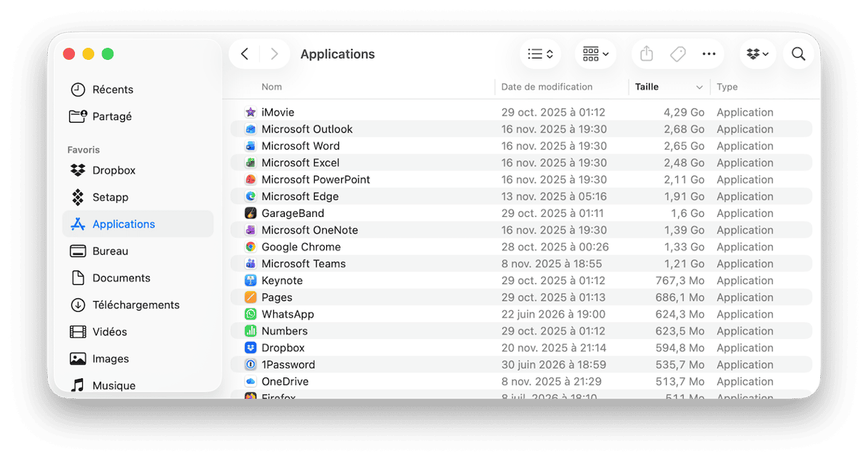This screenshot has width=868, height=461.
Task: Click the 767,3 Mo size value
Action: coord(680,280)
